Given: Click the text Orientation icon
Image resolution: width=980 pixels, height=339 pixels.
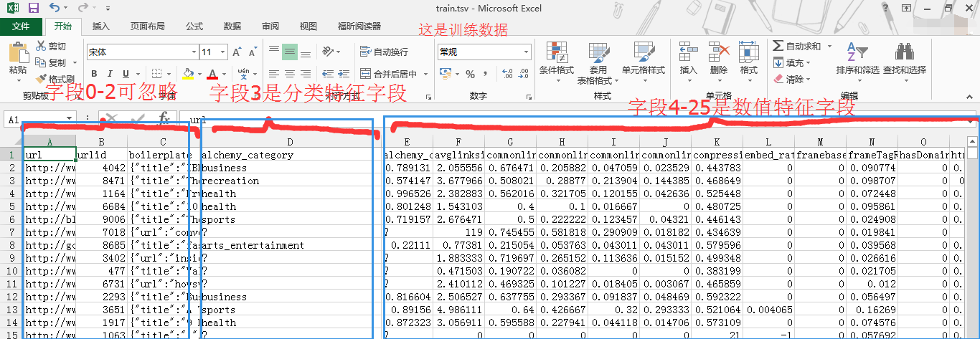Looking at the screenshot, I should coord(329,52).
